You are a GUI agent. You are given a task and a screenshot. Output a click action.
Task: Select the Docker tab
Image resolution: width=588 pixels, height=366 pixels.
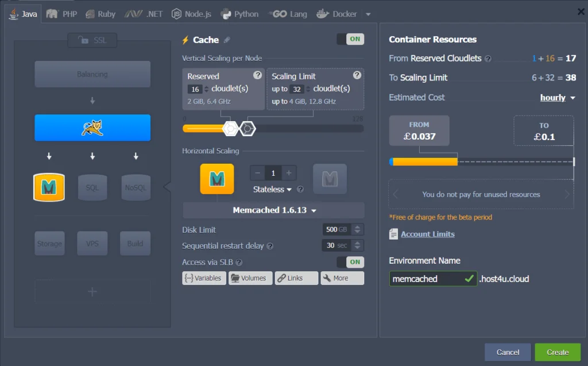336,14
